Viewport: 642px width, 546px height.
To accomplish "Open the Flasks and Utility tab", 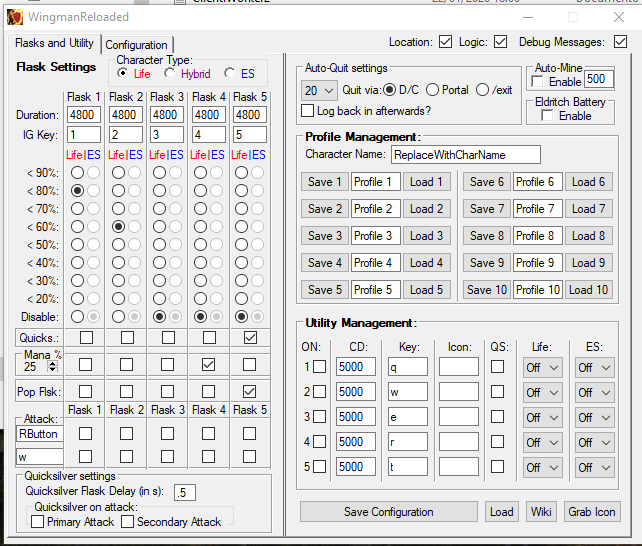I will click(54, 43).
